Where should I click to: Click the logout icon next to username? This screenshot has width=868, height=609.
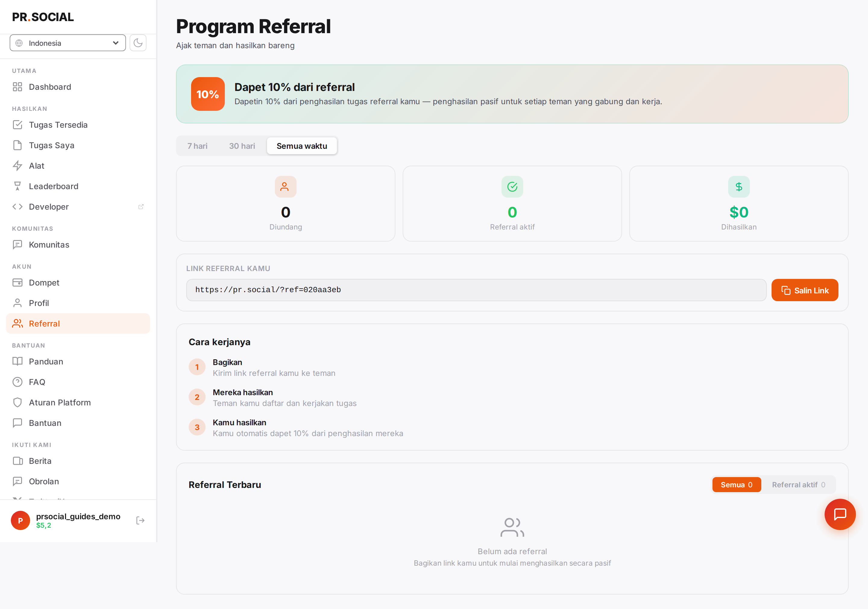(140, 520)
